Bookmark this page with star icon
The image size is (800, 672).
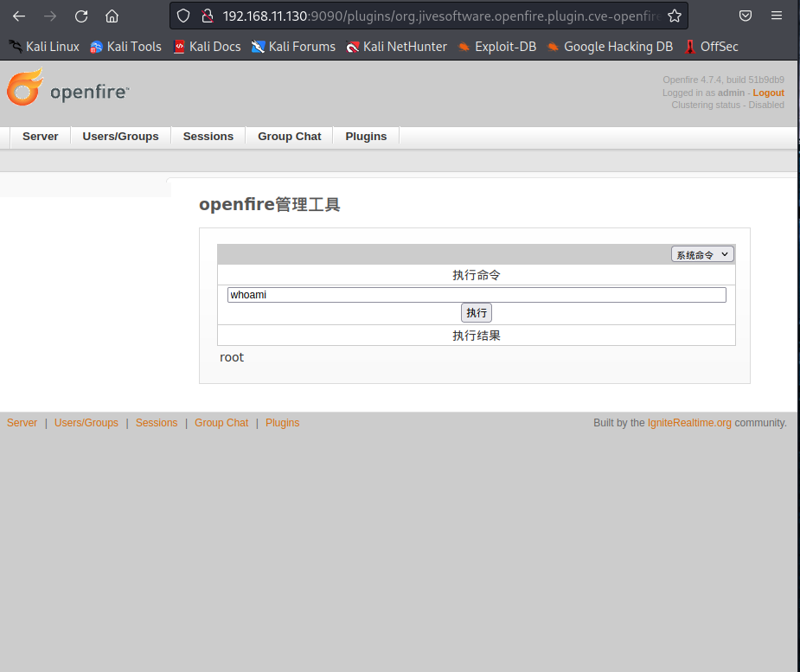(675, 16)
